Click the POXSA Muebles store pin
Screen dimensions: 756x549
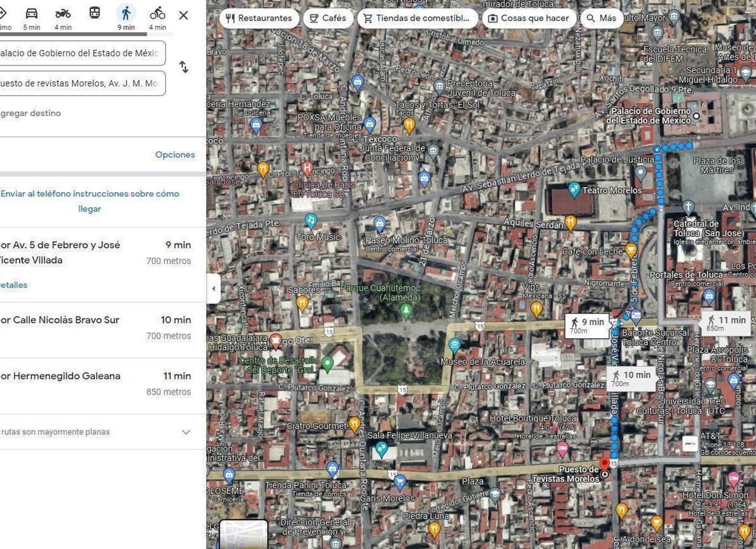pos(370,124)
